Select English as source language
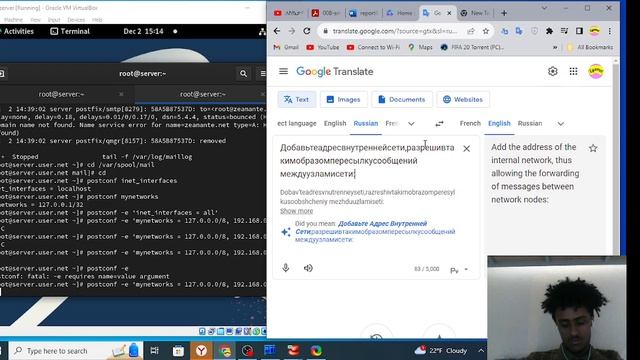This screenshot has height=360, width=640. [x=335, y=123]
